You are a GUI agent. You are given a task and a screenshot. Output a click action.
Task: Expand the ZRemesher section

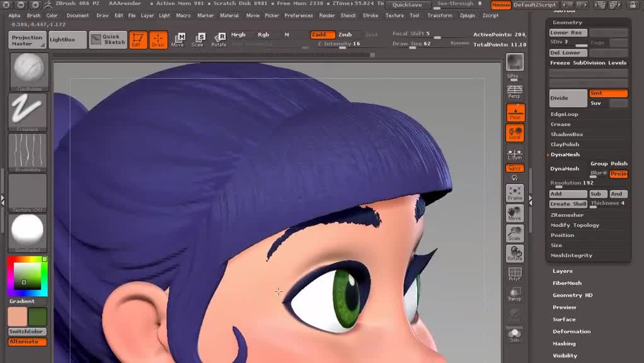click(x=566, y=215)
